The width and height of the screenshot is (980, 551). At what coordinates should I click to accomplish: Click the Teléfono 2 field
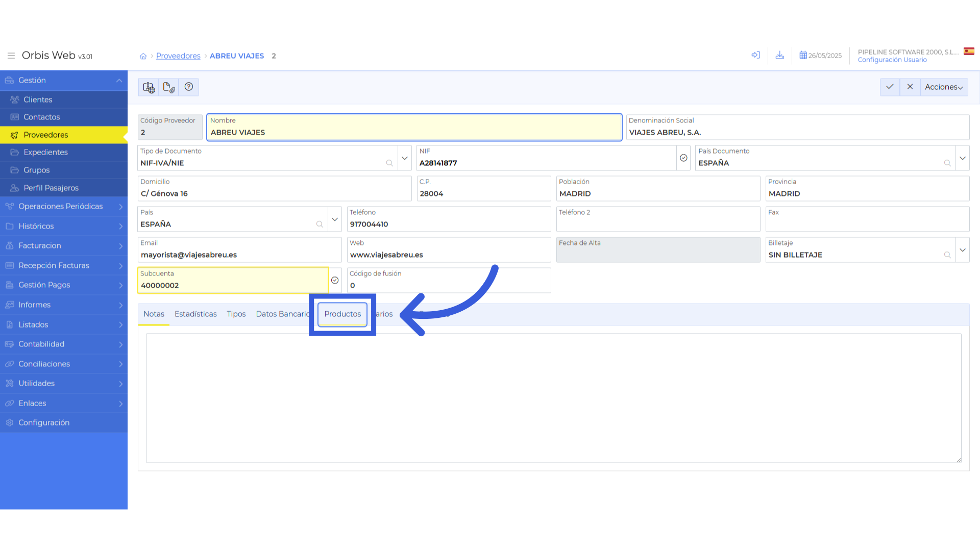(x=658, y=219)
